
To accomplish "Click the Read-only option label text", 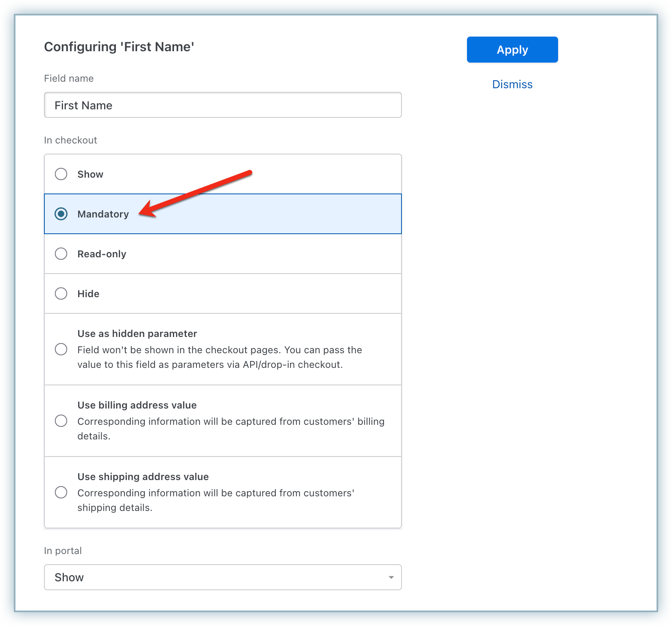I will tap(102, 254).
